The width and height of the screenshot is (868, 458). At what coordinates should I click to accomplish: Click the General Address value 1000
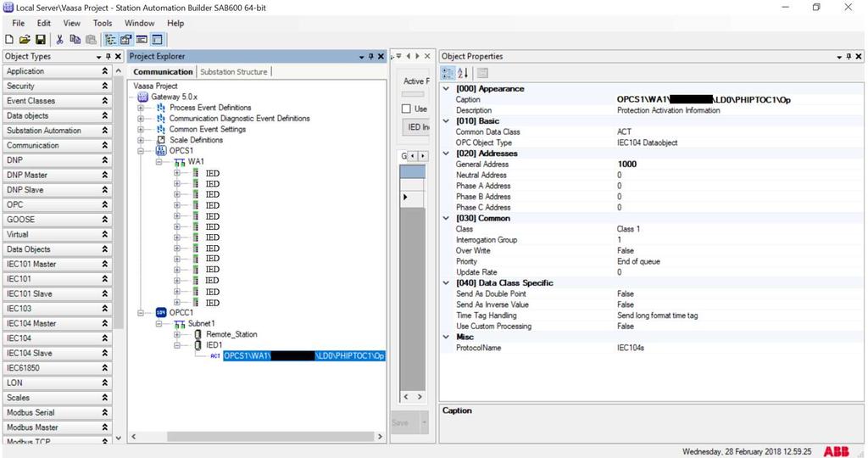coord(627,165)
